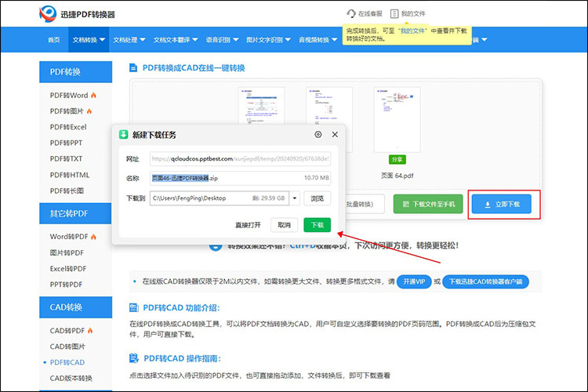The image size is (588, 392).
Task: Click the 名称 filename field
Action: point(240,178)
